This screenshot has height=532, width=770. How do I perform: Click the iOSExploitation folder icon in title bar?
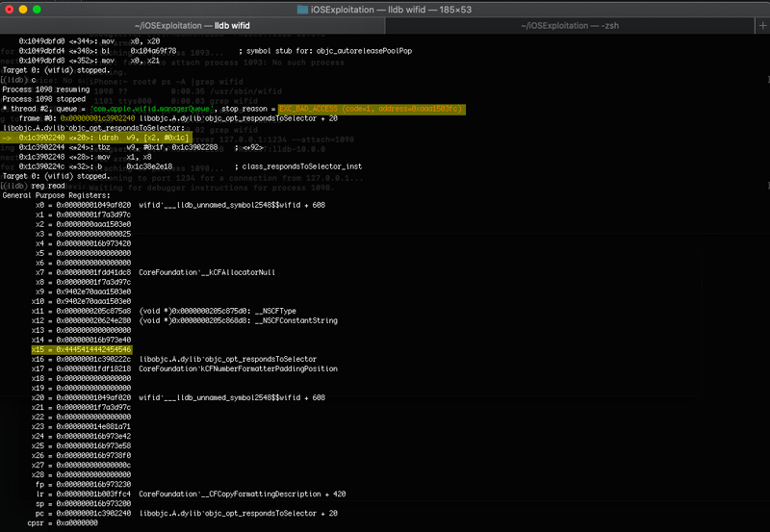pyautogui.click(x=302, y=9)
